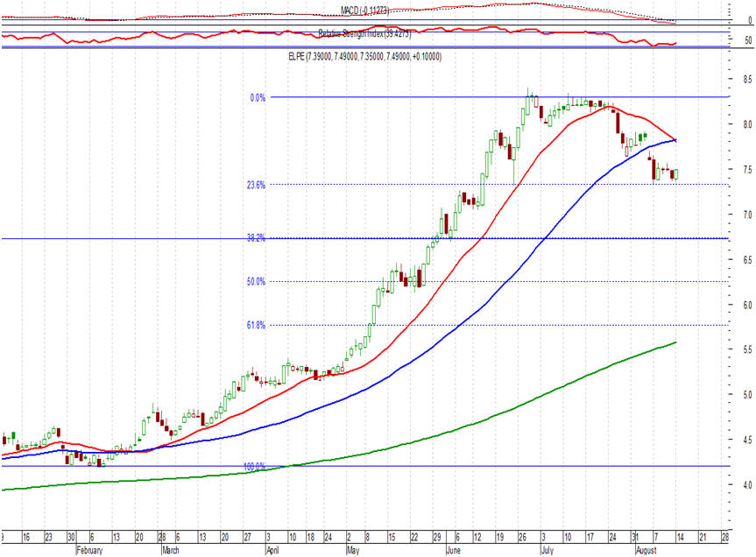Click the 100.0% Fibonacci level label
The height and width of the screenshot is (557, 756).
(255, 467)
